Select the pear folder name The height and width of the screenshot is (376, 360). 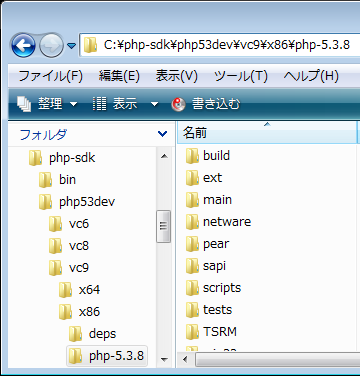tap(216, 244)
